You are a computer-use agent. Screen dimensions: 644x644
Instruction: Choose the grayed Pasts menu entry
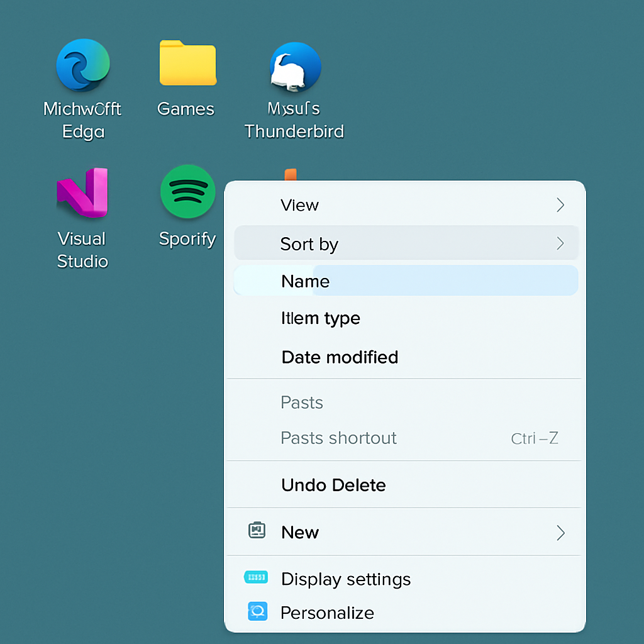click(405, 402)
